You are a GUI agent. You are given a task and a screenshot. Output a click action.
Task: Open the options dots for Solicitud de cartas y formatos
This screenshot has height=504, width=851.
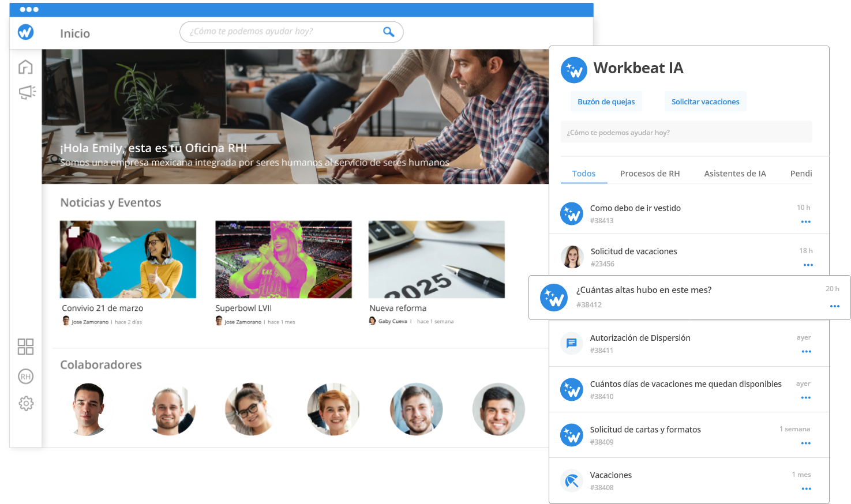coord(806,443)
